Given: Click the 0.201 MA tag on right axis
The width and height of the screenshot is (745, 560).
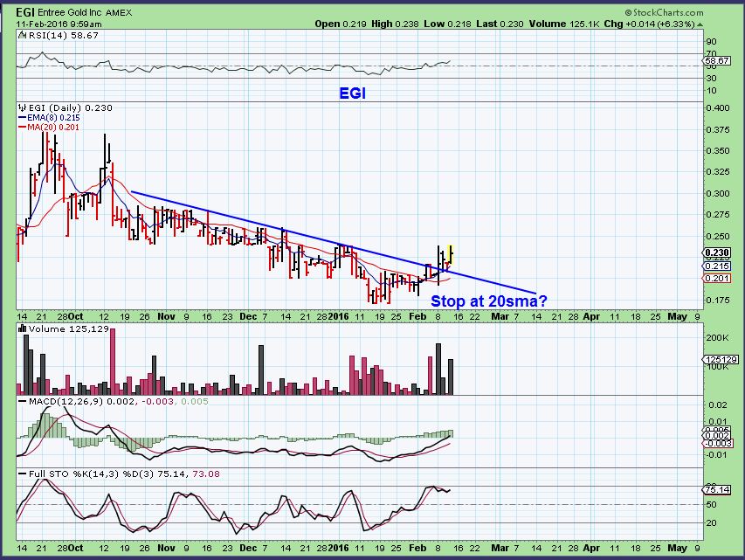Looking at the screenshot, I should (717, 278).
